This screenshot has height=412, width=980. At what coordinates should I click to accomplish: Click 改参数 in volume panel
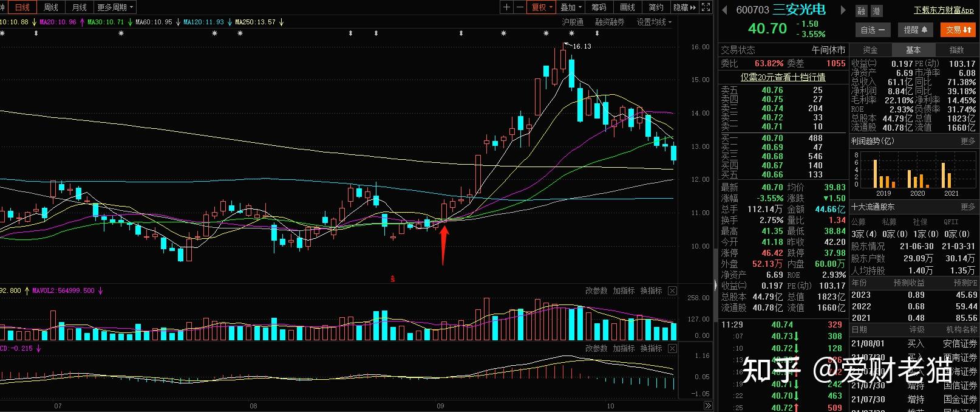pyautogui.click(x=596, y=291)
